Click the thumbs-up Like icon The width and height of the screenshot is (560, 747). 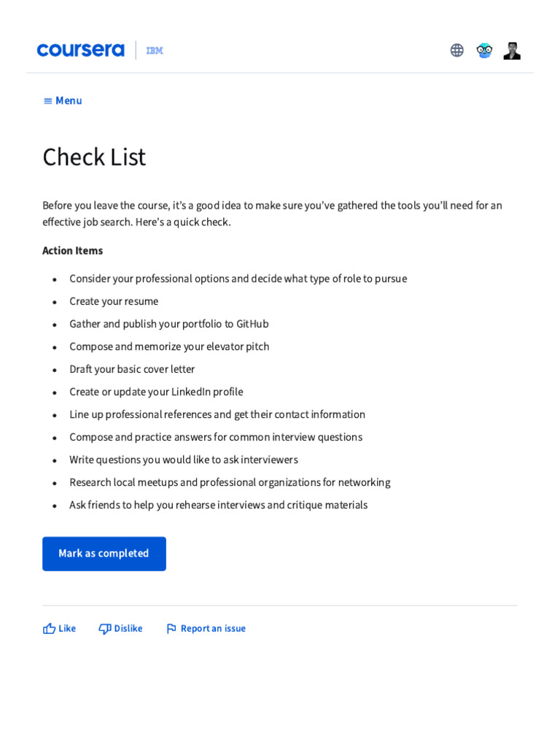click(x=49, y=628)
